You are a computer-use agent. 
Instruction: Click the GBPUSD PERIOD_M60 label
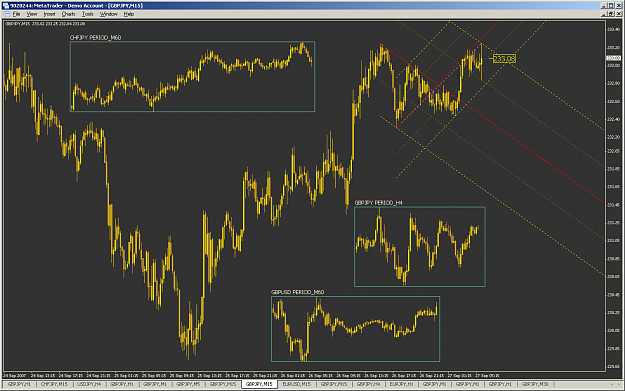(x=297, y=292)
